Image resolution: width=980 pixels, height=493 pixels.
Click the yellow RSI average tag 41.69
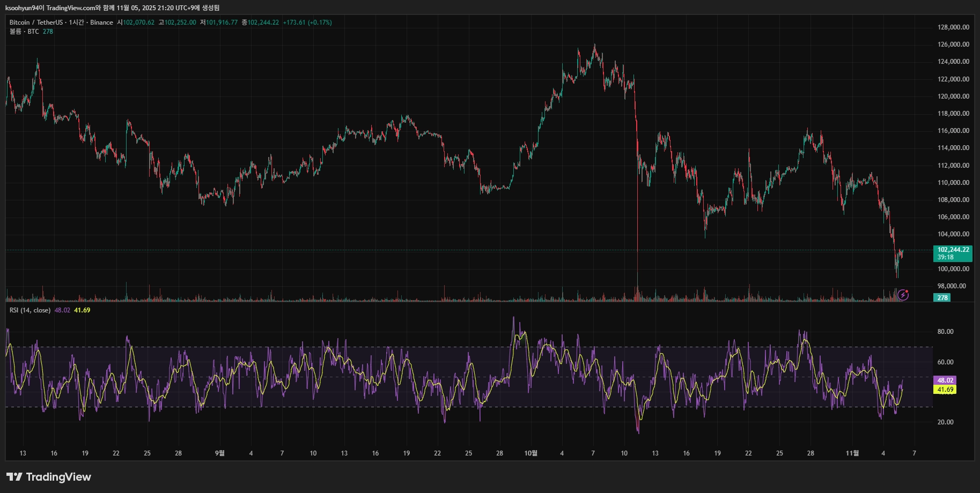tap(945, 390)
